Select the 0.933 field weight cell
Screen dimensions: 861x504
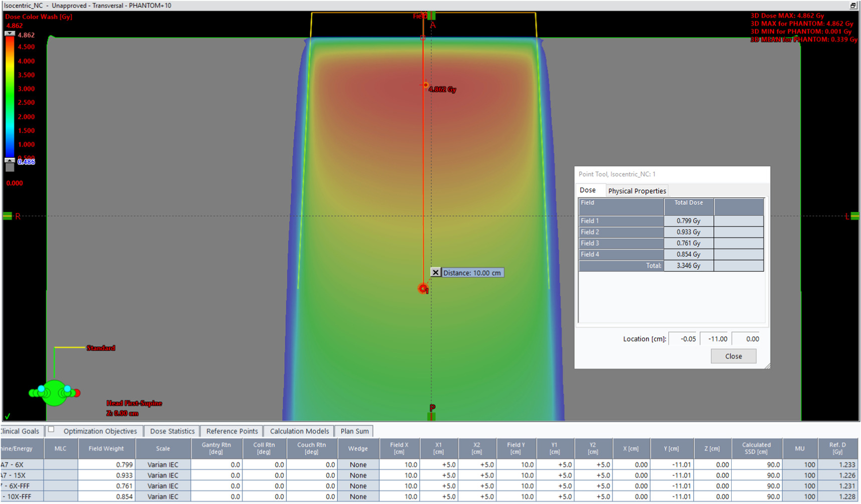pyautogui.click(x=106, y=475)
